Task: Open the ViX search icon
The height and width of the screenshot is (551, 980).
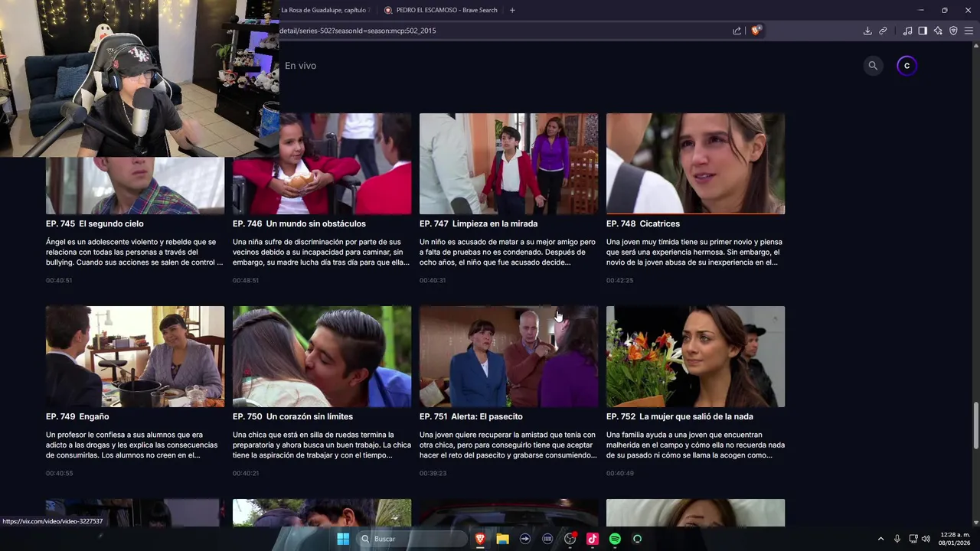Action: (873, 66)
